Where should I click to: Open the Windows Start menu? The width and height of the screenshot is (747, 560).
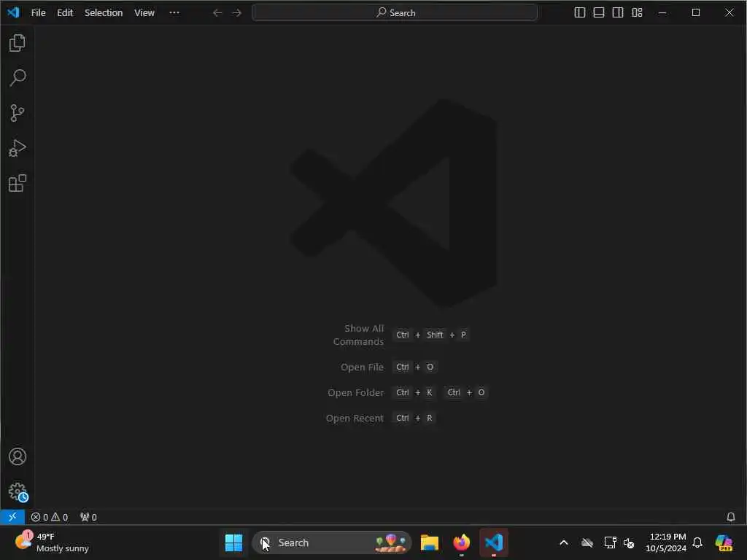point(233,542)
